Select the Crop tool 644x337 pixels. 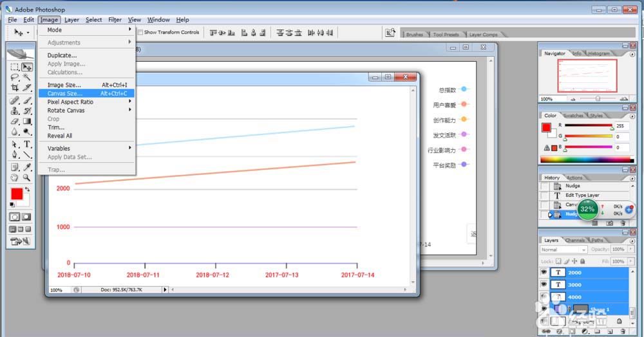[x=15, y=87]
